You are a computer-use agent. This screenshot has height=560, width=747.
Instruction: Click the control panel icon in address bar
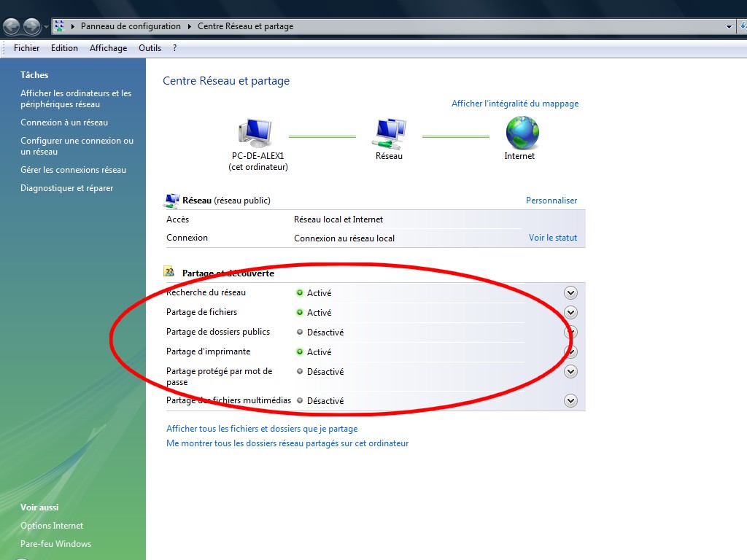pos(59,26)
